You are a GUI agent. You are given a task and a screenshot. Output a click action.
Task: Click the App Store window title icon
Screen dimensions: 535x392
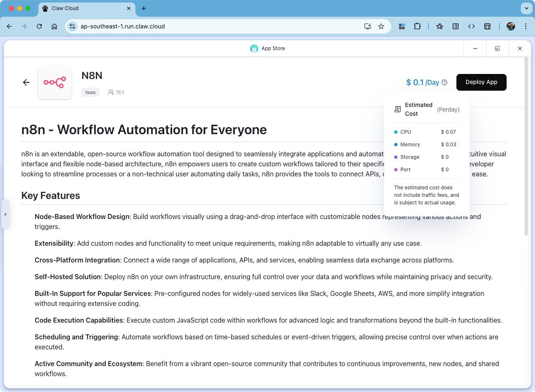click(x=254, y=48)
